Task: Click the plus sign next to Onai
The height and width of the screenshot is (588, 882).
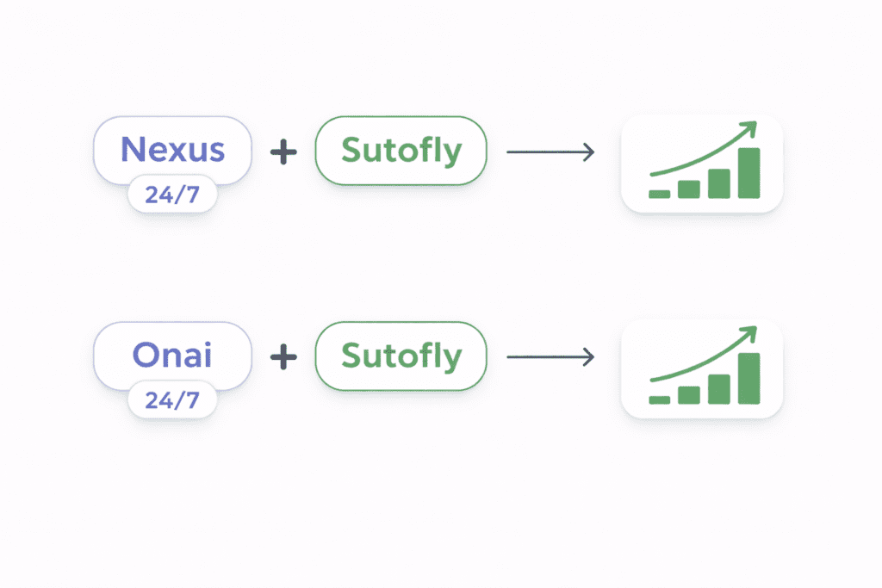Action: [283, 357]
